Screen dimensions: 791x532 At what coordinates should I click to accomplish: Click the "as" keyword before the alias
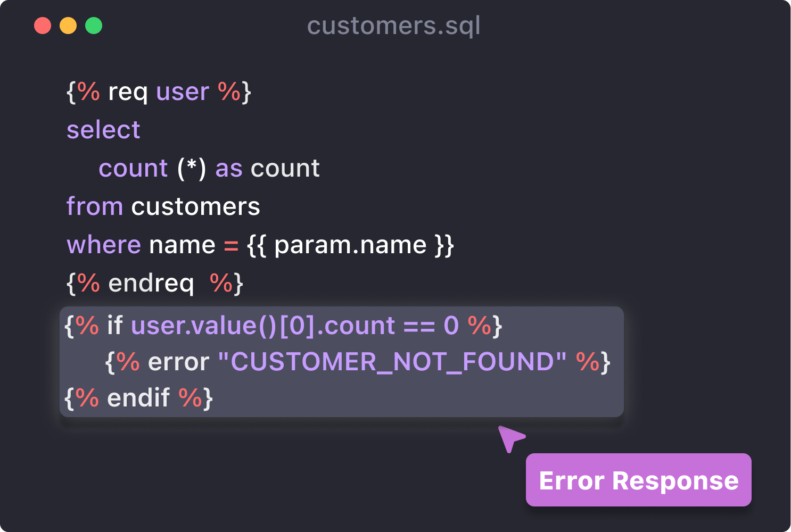[x=229, y=169]
